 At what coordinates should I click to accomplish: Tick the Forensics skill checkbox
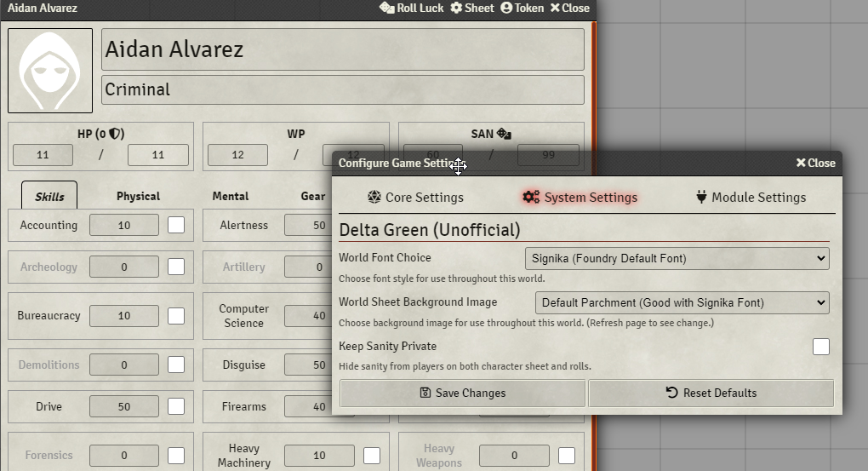[176, 456]
